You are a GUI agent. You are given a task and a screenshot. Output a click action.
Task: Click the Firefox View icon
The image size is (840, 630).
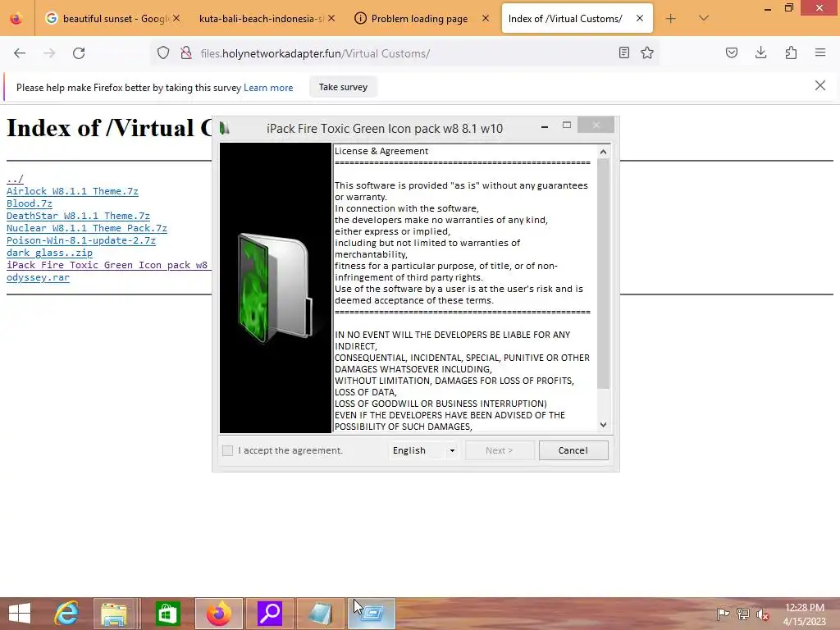[x=16, y=19]
